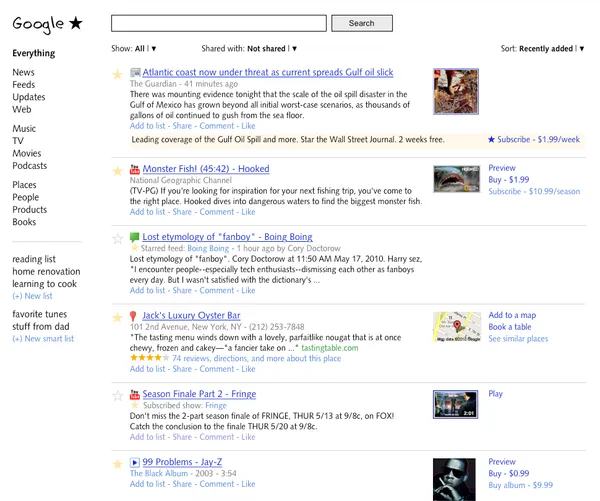600x501 pixels.
Task: Toggle star on Jack's Luxury Oyster Bar
Action: coord(117,317)
